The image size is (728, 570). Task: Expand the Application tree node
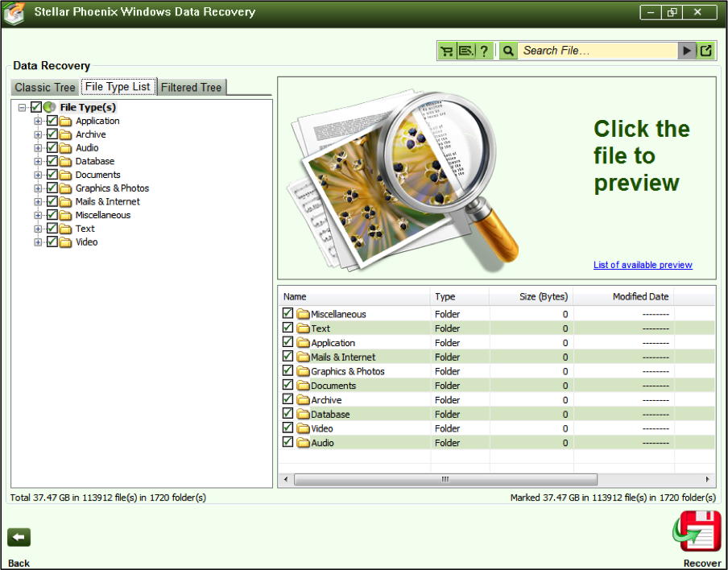click(x=38, y=121)
